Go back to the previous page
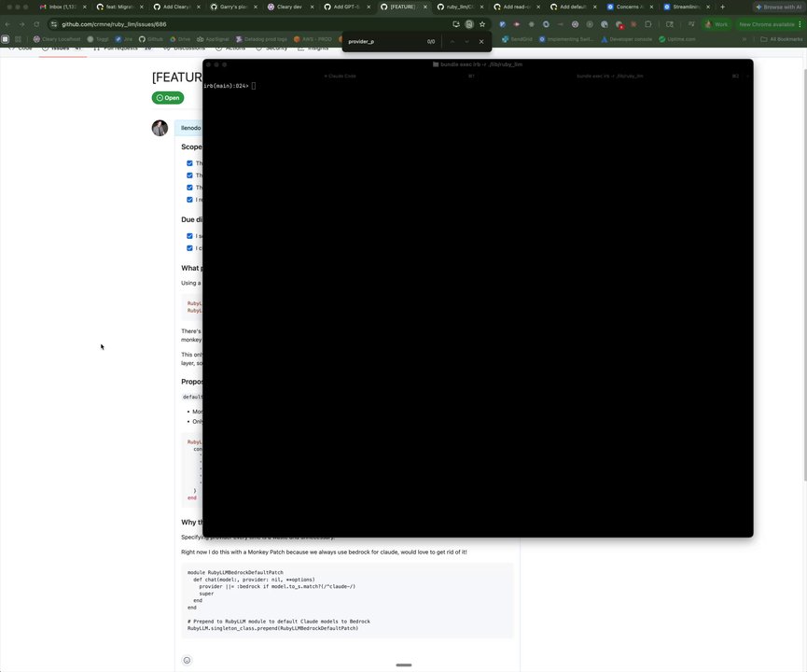The height and width of the screenshot is (672, 807). tap(7, 24)
